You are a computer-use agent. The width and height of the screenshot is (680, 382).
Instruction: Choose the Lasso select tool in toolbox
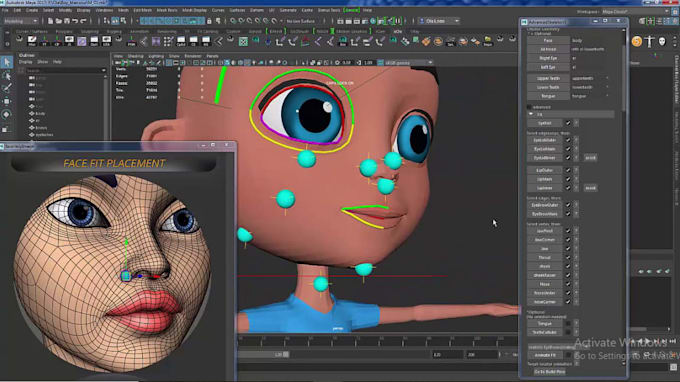[7, 76]
